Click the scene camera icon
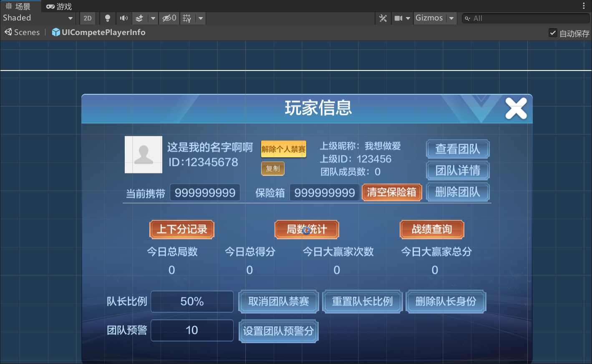Screen dimensions: 592x364 [398, 18]
